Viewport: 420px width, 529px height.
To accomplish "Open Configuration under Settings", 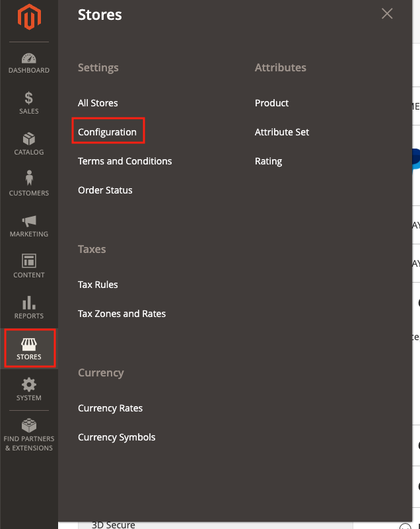I will (x=107, y=132).
